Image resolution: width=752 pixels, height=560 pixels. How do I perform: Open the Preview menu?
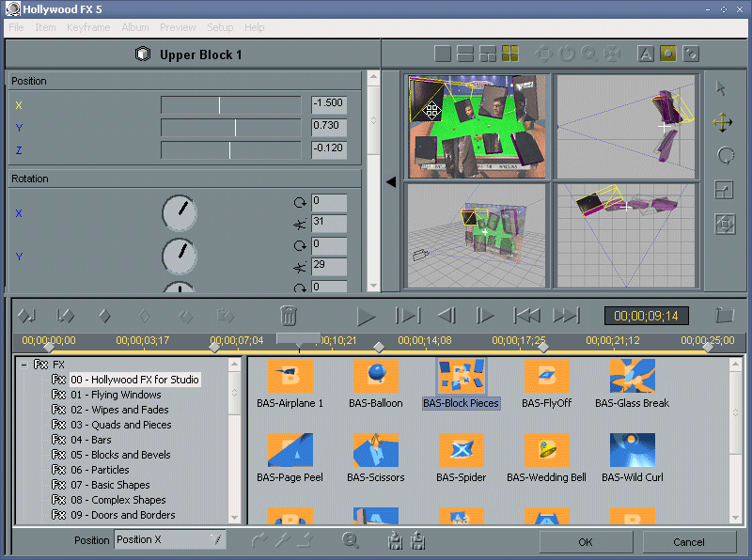tap(178, 27)
